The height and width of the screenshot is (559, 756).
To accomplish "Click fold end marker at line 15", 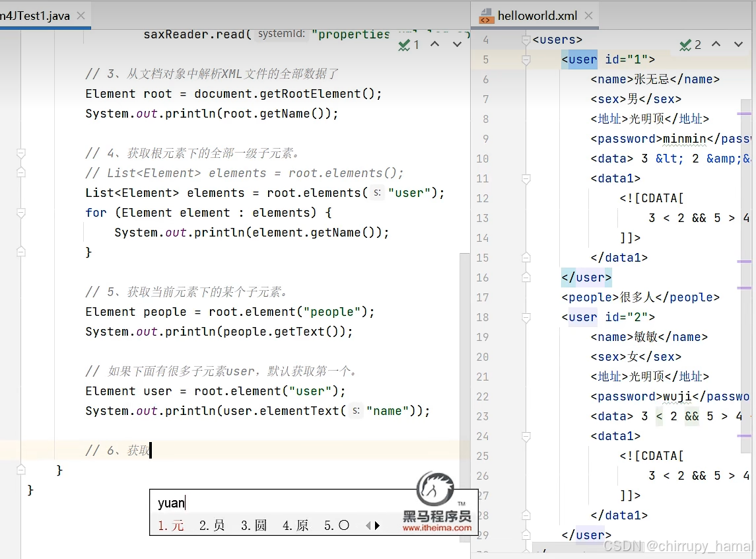I will point(526,258).
